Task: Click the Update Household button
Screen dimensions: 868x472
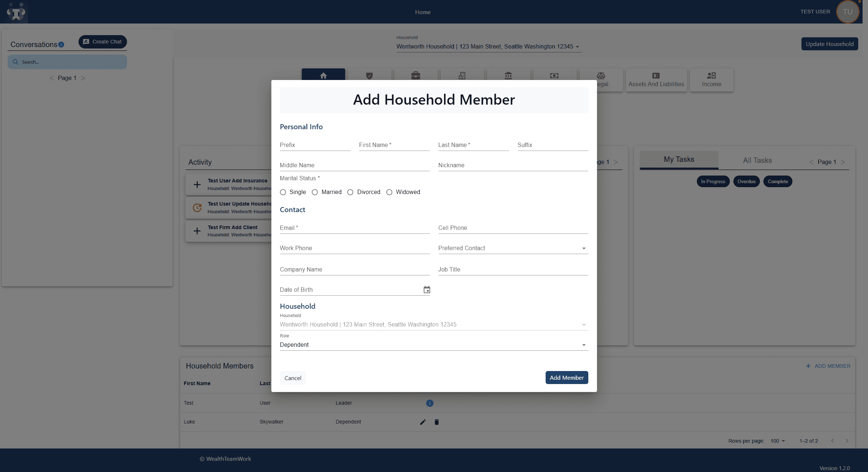Action: pyautogui.click(x=830, y=44)
